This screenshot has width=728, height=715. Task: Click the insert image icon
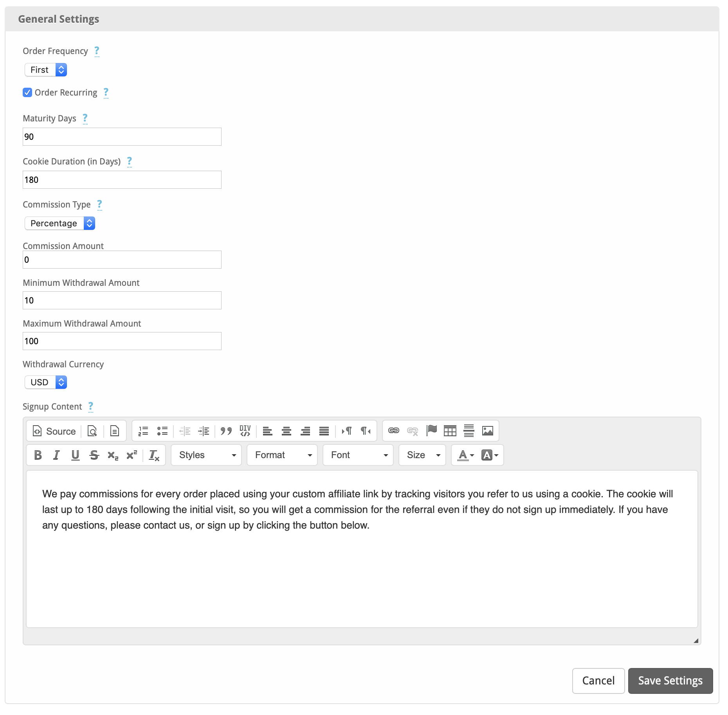click(x=487, y=431)
